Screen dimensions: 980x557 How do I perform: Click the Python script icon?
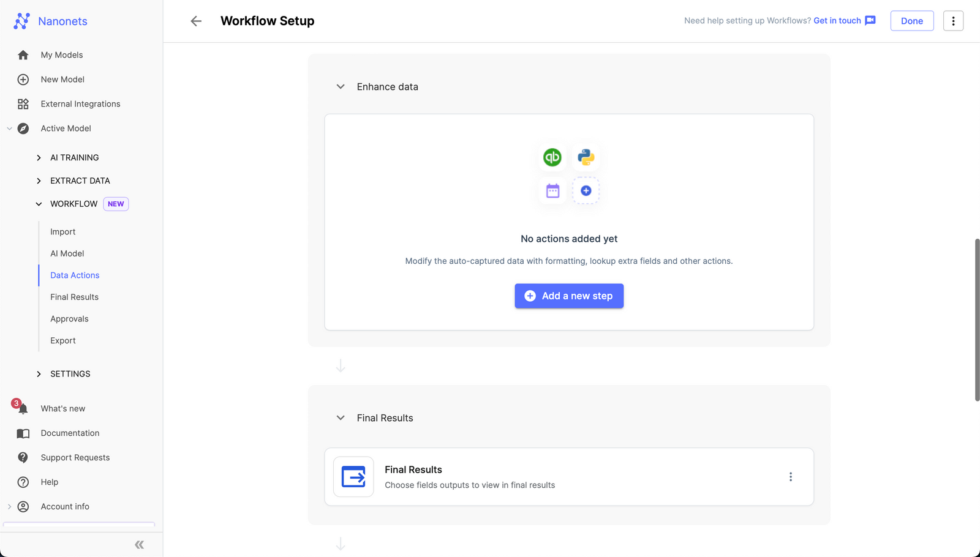586,157
